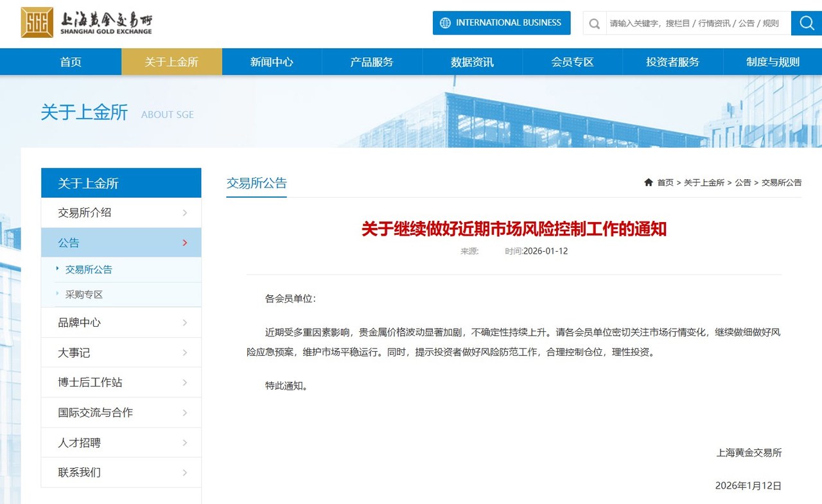Expand 国际交流与合作 chevron in sidebar

(185, 413)
